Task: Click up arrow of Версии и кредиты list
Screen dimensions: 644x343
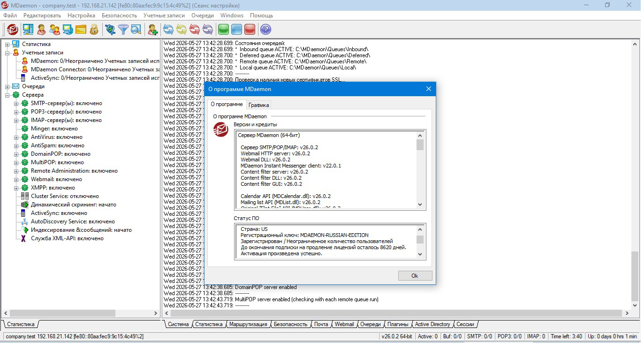Action: [x=420, y=136]
